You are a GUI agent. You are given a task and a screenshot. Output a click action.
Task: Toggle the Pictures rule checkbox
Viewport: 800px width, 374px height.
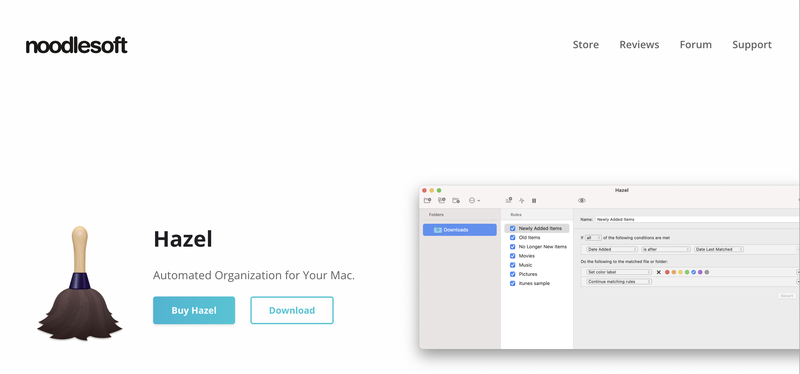(513, 275)
